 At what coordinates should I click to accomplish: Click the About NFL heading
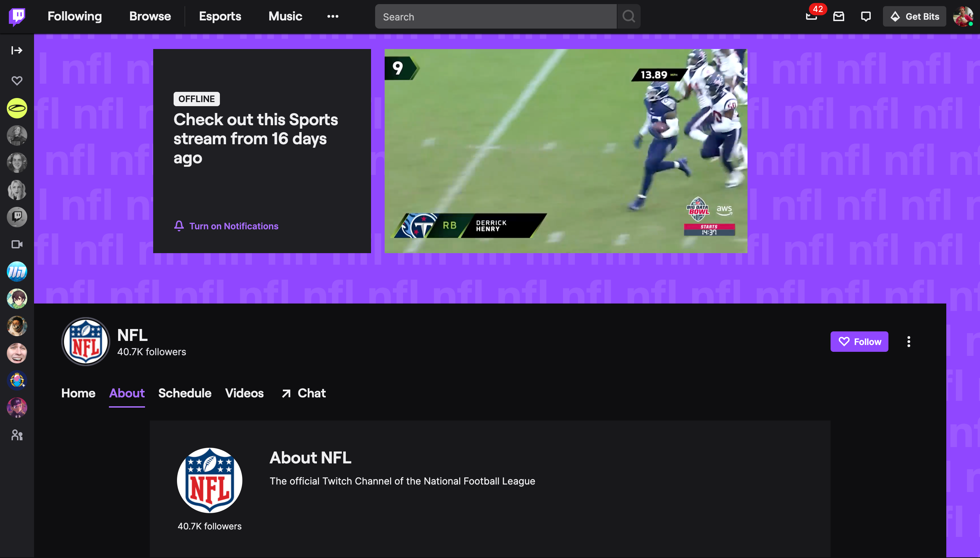310,457
